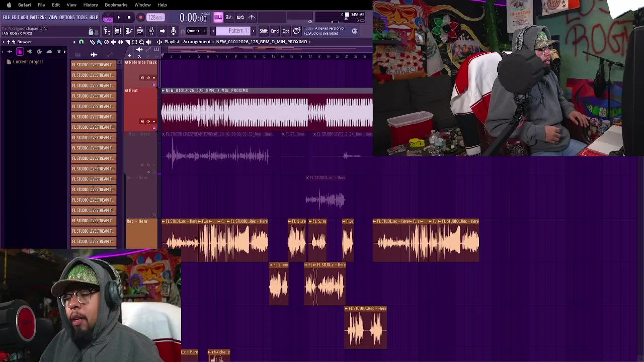Toggle record arm dot on Refernce Track
644x362 pixels.
[x=154, y=78]
